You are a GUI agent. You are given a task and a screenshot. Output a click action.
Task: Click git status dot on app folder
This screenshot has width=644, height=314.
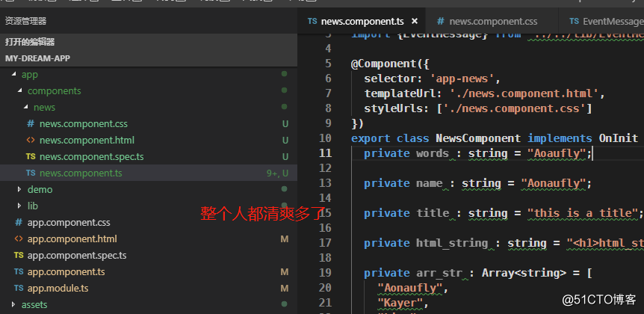pos(284,75)
